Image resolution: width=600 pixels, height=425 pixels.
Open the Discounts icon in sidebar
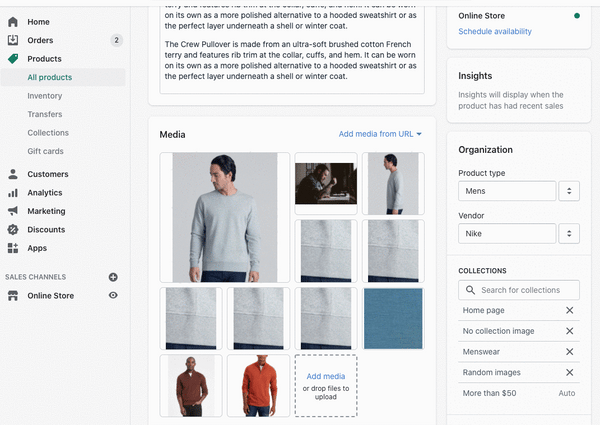pos(13,229)
